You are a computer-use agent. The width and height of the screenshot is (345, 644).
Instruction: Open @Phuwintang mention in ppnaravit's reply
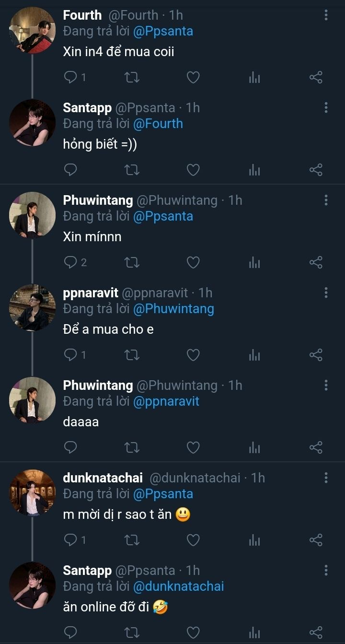click(x=173, y=308)
